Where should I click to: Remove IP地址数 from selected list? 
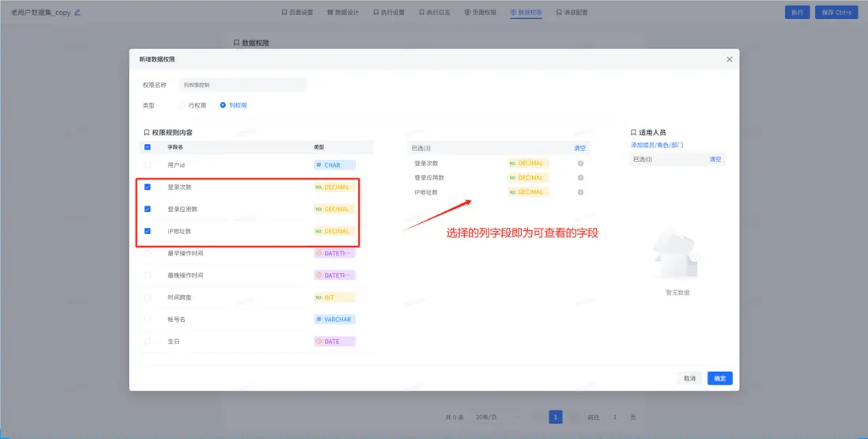click(x=580, y=192)
